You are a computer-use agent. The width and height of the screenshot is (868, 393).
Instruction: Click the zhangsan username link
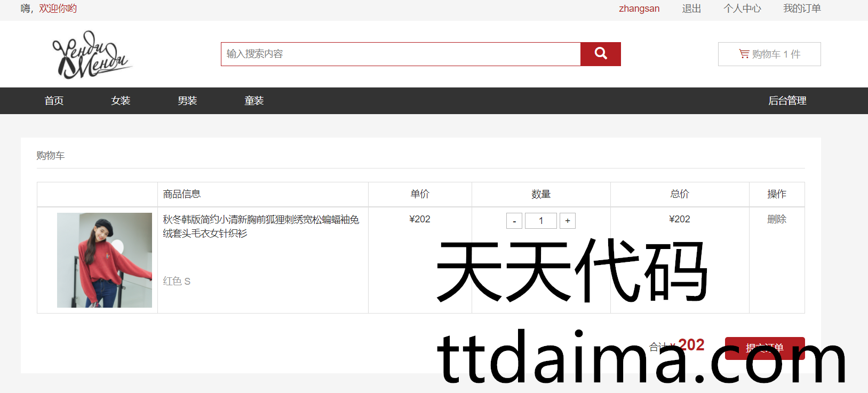639,9
